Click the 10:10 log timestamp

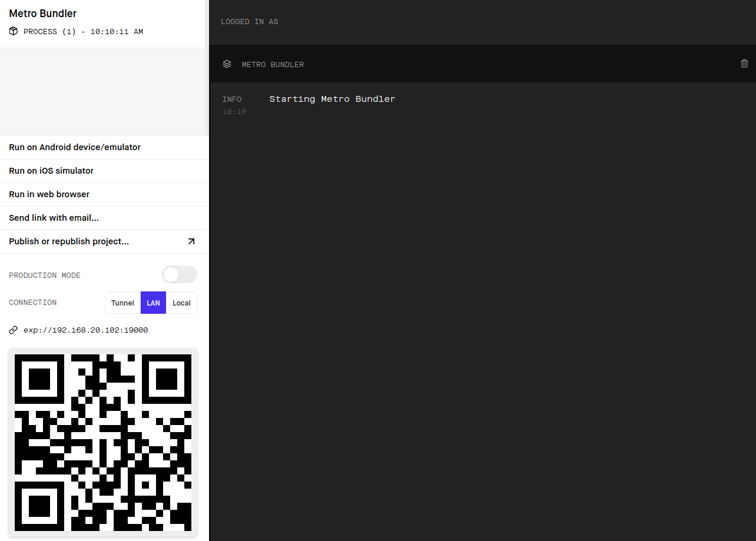tap(234, 112)
